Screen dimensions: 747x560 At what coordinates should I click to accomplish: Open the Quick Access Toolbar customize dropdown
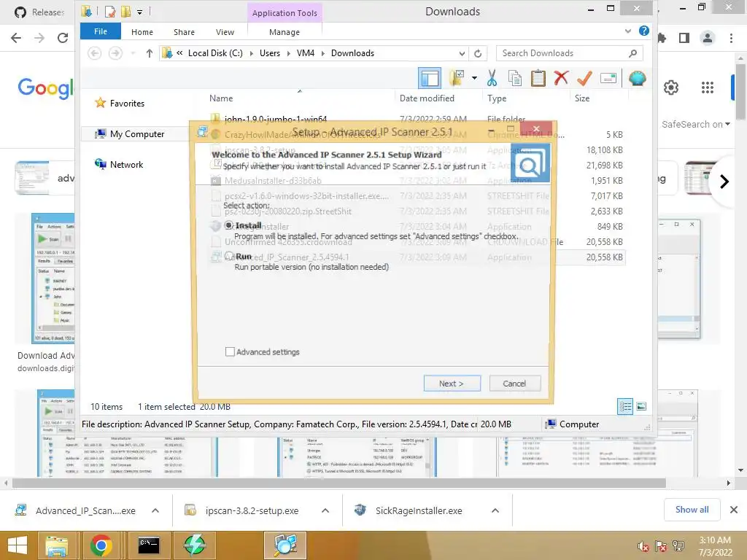coord(139,12)
